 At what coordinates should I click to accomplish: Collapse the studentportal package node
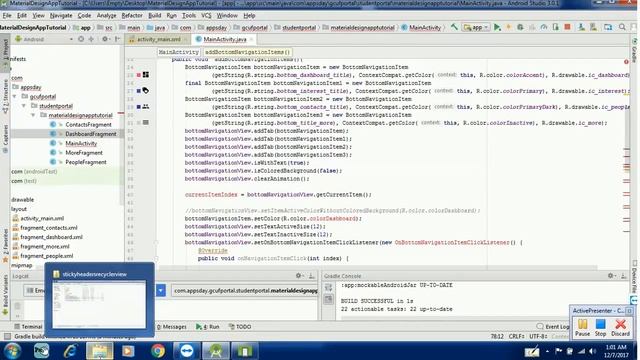[x=24, y=106]
